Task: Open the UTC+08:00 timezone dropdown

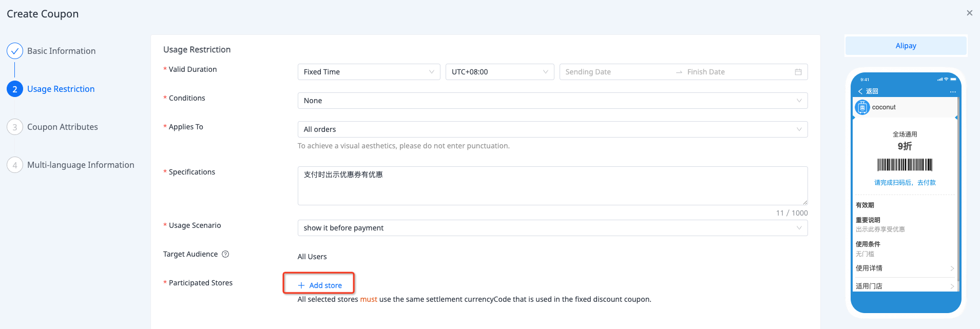Action: pyautogui.click(x=499, y=72)
